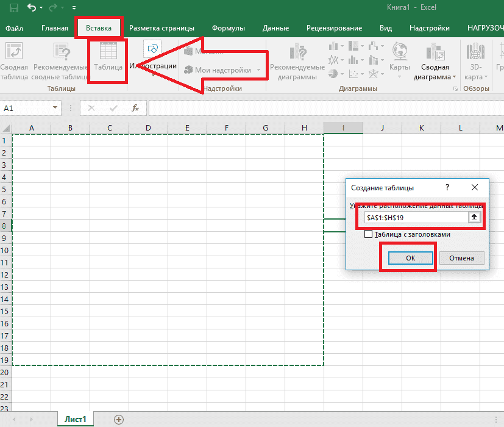
Task: Collapse the dialog with the range selector arrow
Action: click(474, 217)
